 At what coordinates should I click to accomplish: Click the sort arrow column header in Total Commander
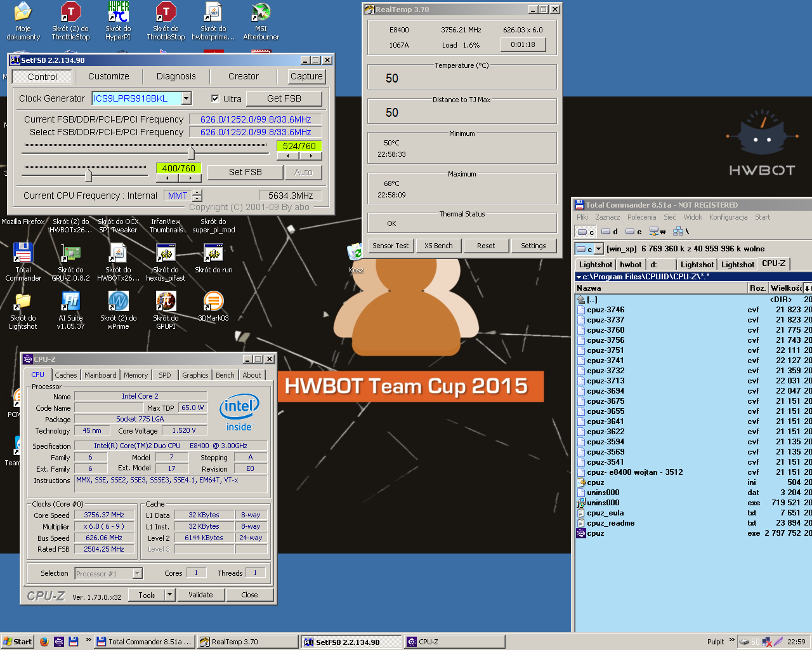(808, 288)
